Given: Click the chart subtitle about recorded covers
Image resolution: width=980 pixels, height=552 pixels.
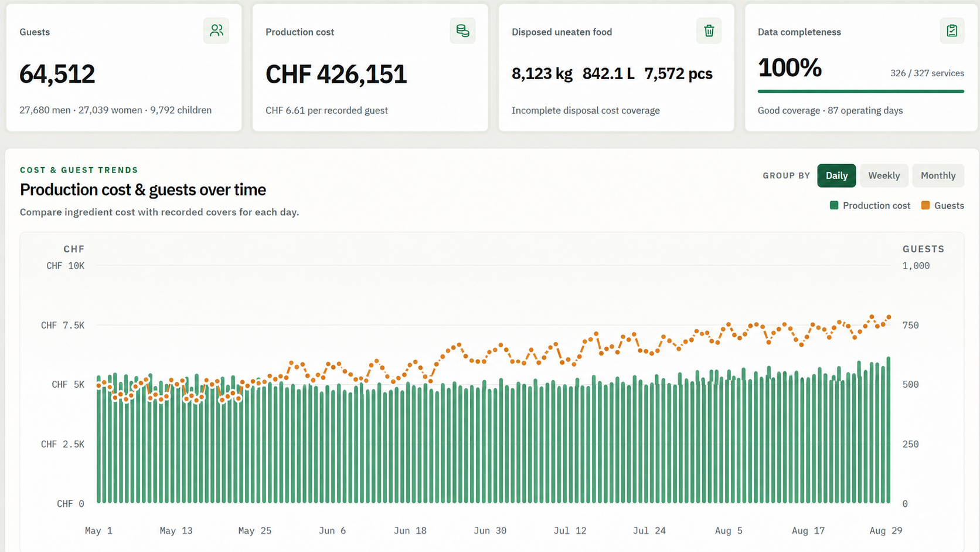Looking at the screenshot, I should [159, 212].
